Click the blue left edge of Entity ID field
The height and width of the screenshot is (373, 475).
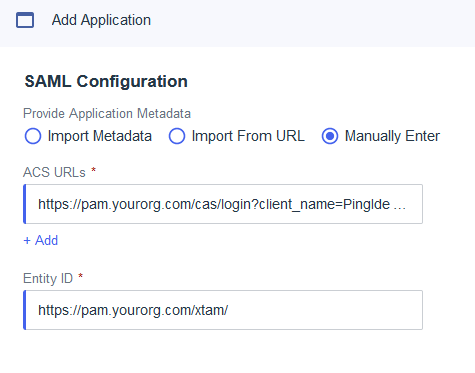pyautogui.click(x=25, y=310)
